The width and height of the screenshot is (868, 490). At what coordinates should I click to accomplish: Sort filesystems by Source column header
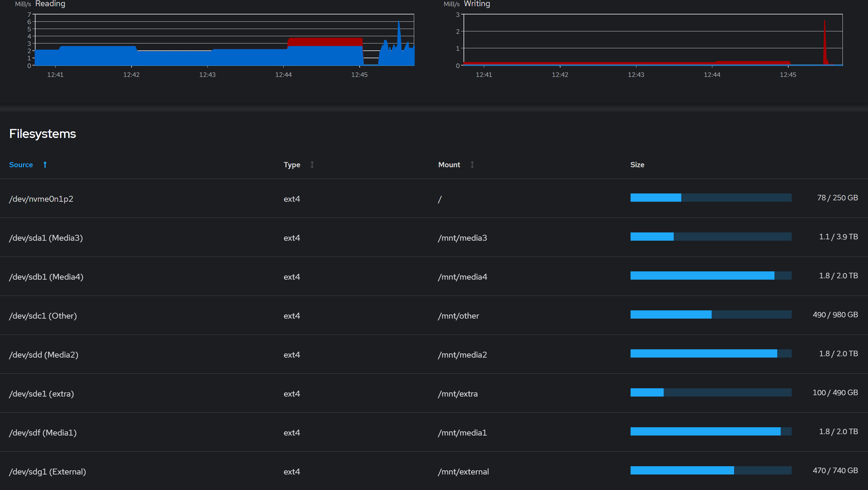coord(21,165)
